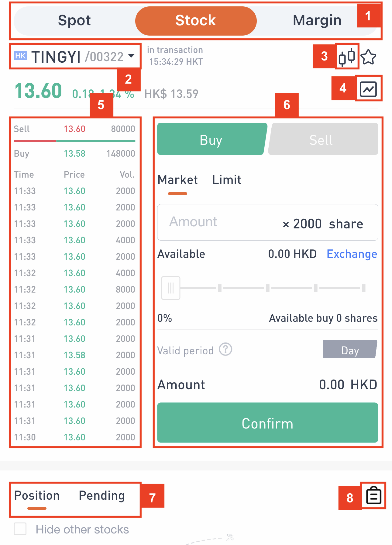Open the order history clipboard icon
The width and height of the screenshot is (392, 545).
(373, 495)
